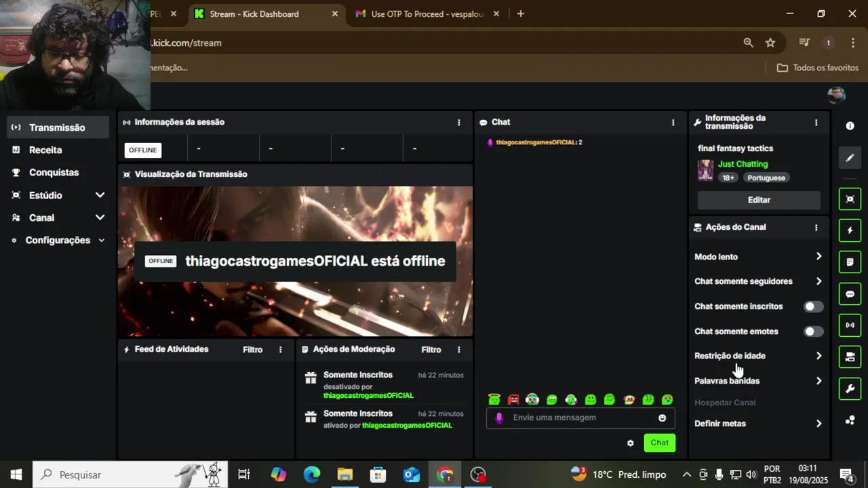Click the 18+ tag in stream info
This screenshot has height=488, width=868.
pyautogui.click(x=728, y=178)
